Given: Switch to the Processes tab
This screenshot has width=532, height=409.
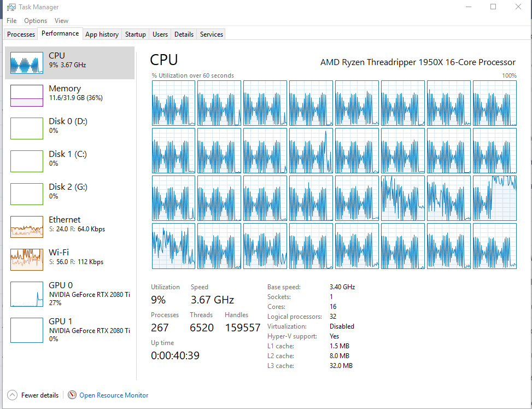Looking at the screenshot, I should pos(21,34).
